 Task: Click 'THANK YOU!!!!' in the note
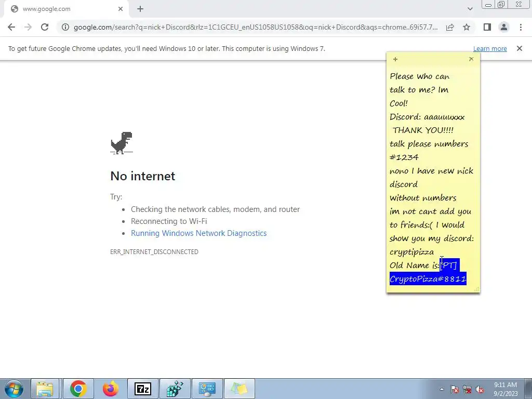[x=423, y=130]
